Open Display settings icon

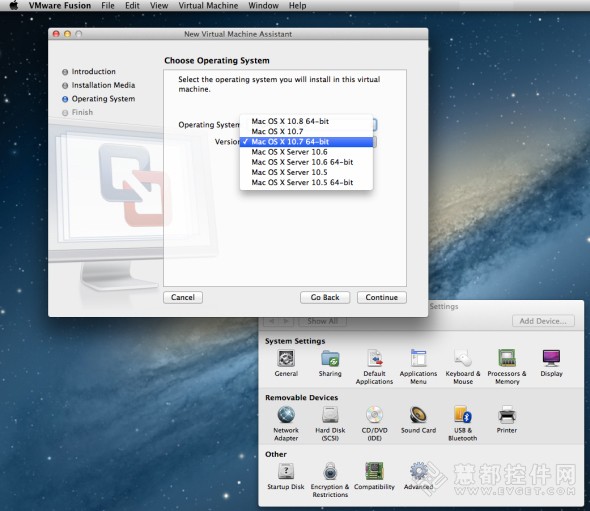(551, 358)
